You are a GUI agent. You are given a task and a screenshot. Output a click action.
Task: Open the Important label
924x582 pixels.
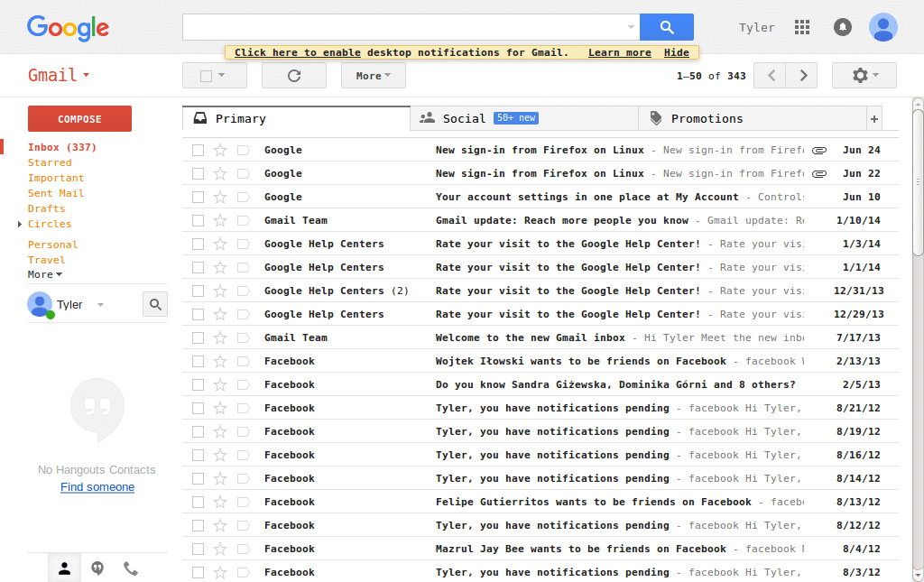click(56, 178)
